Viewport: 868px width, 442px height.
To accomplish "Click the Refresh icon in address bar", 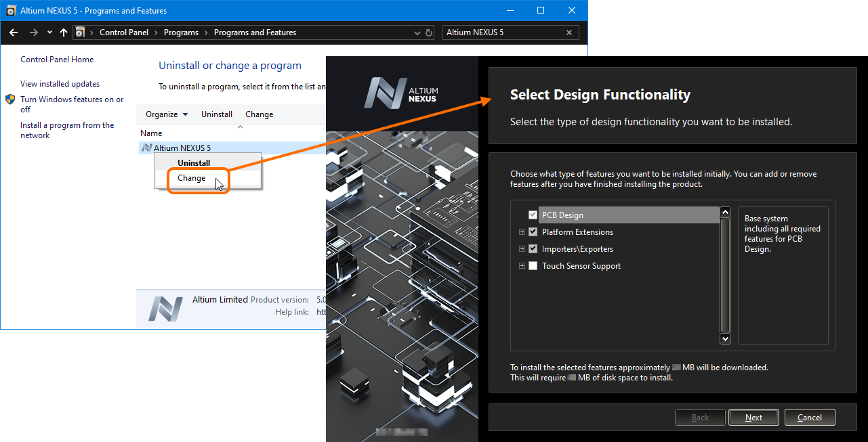I will pyautogui.click(x=428, y=32).
